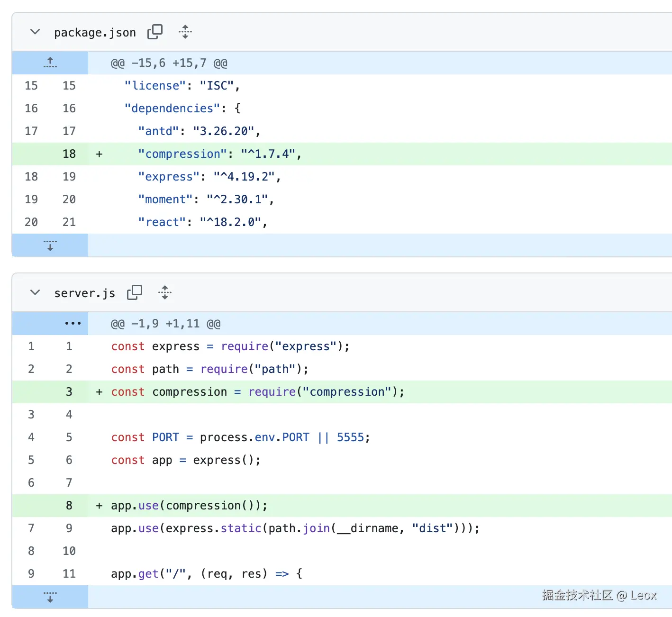Click the package.json file name
Screen dimensions: 672x617
(x=95, y=33)
